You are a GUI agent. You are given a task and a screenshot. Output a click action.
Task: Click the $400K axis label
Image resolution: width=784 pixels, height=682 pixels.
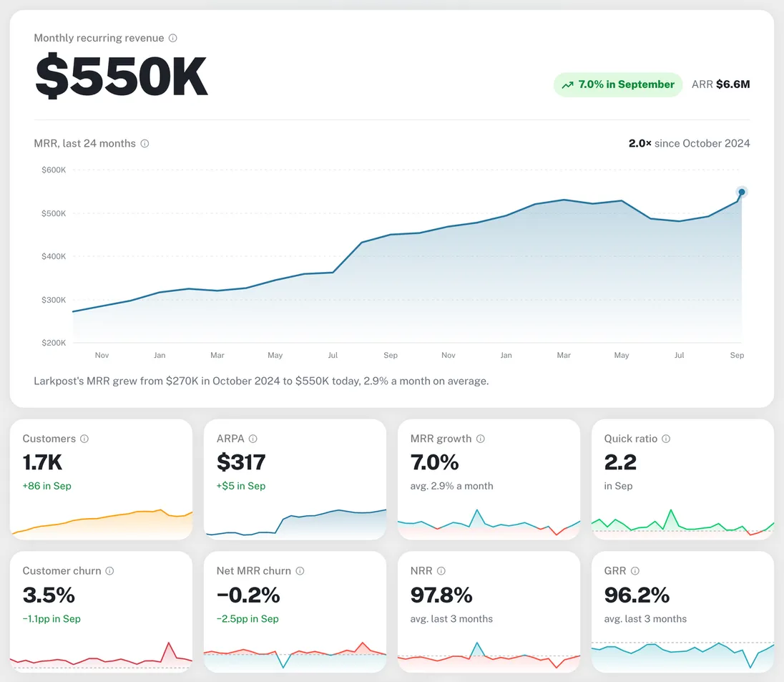(54, 257)
